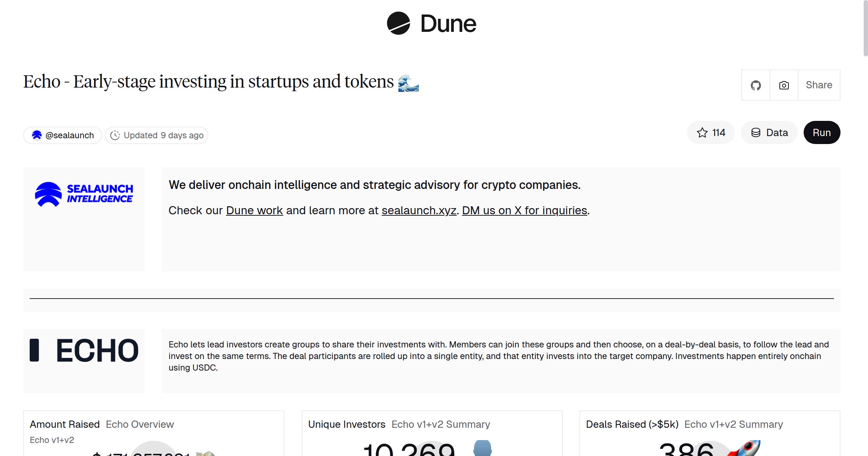Run the dashboard with the Run button
The height and width of the screenshot is (456, 868).
click(x=822, y=132)
